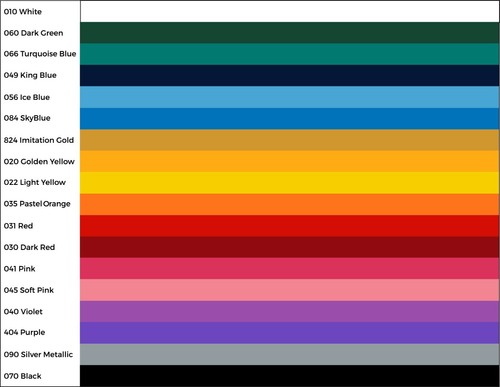The height and width of the screenshot is (387, 500).
Task: Click the 022 Light Yellow color bar
Action: (289, 183)
